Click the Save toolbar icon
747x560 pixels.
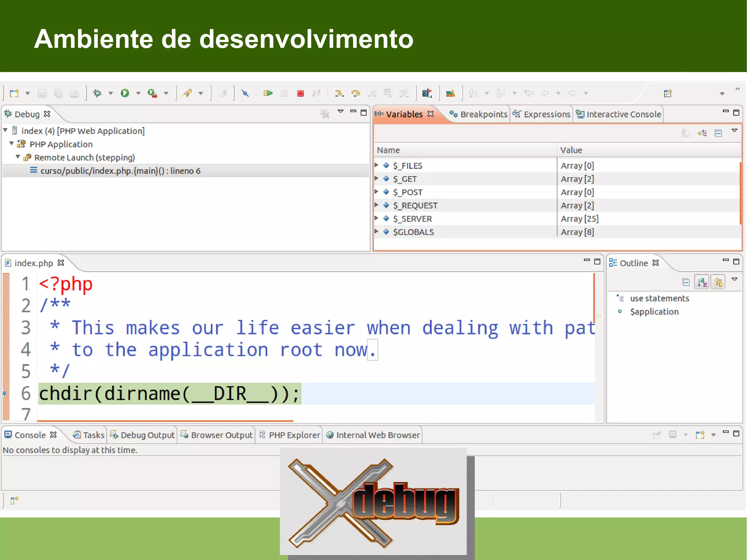[x=42, y=93]
